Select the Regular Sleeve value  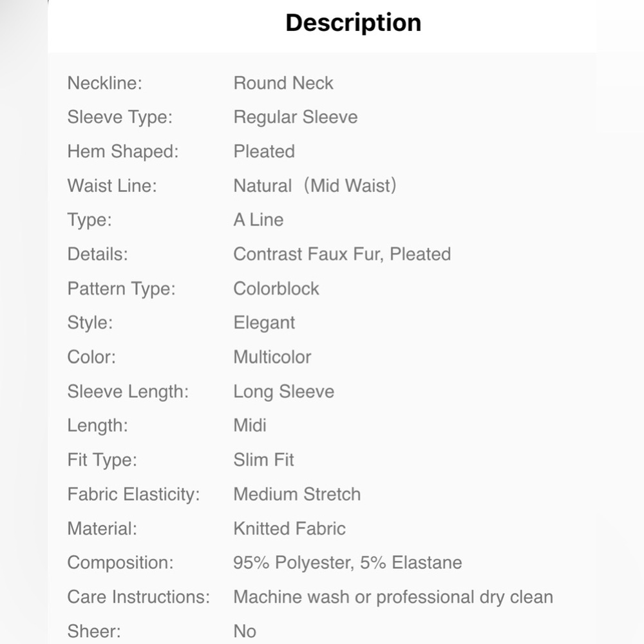click(296, 117)
